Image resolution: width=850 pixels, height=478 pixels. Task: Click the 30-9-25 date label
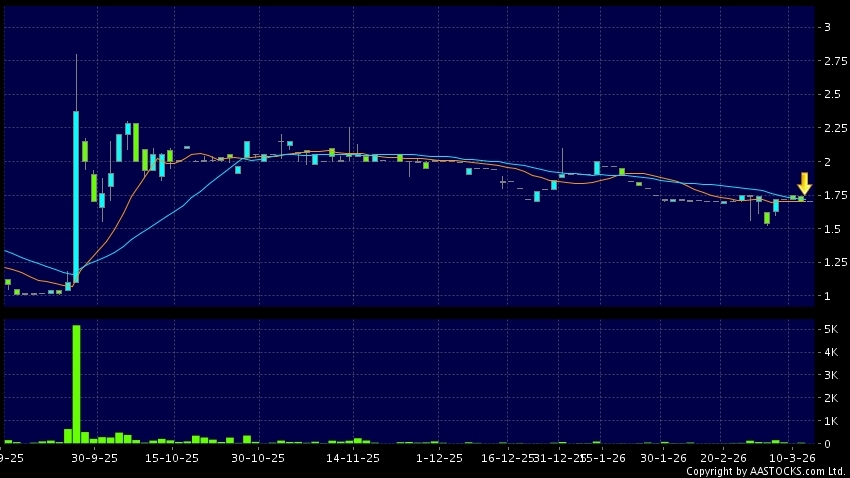pyautogui.click(x=95, y=457)
